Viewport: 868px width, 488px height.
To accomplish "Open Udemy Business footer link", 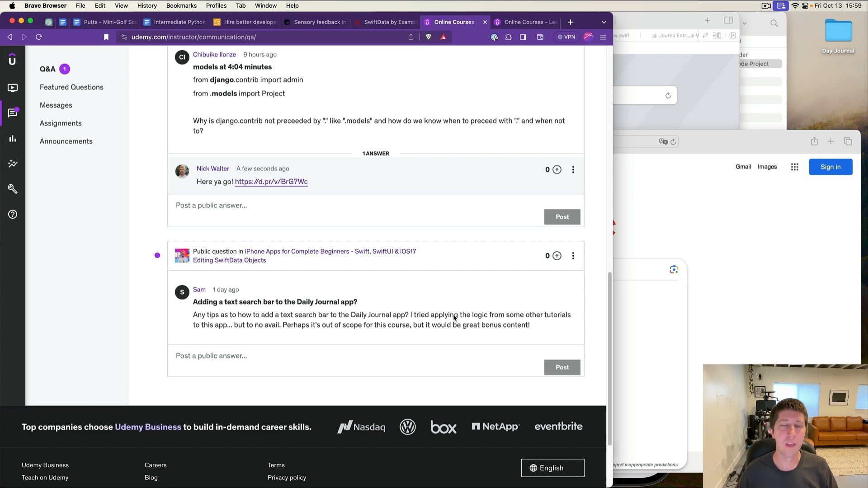I will 45,465.
